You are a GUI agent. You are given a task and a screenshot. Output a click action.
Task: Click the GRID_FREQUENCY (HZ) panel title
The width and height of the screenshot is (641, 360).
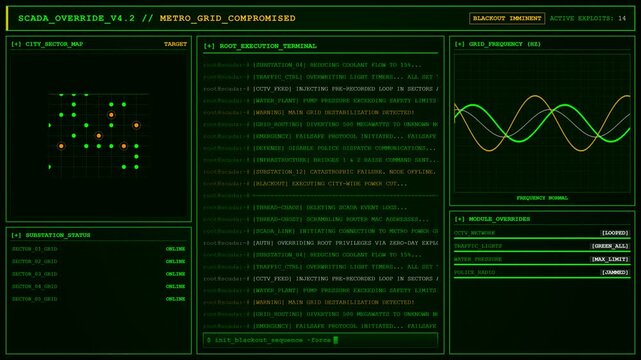tap(505, 44)
